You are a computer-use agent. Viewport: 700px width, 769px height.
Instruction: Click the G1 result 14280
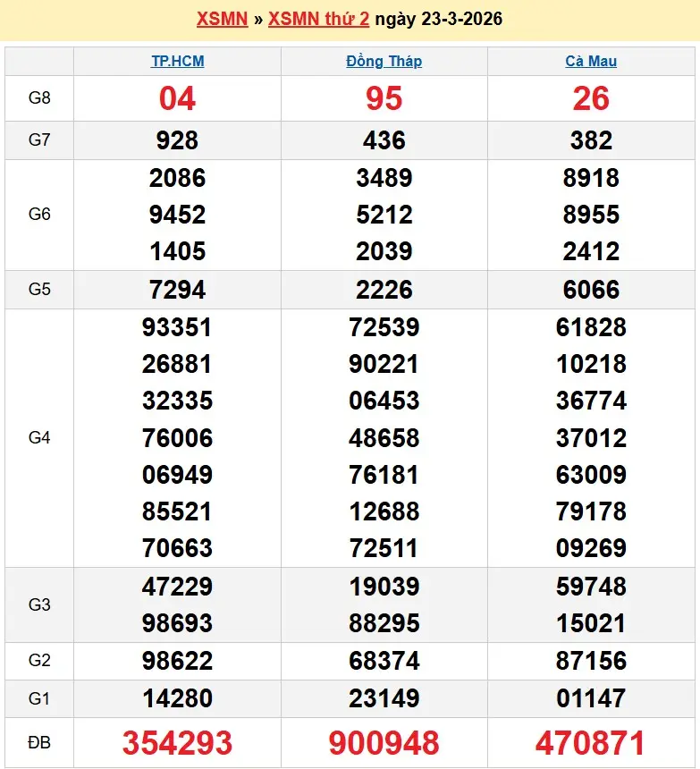pos(177,697)
